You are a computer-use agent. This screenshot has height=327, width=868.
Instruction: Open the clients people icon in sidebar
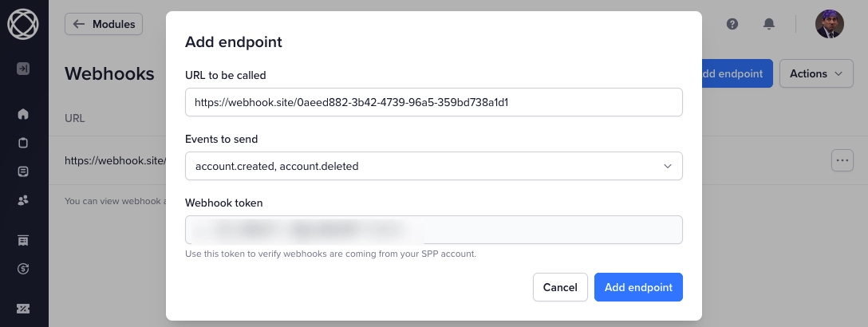click(x=23, y=200)
